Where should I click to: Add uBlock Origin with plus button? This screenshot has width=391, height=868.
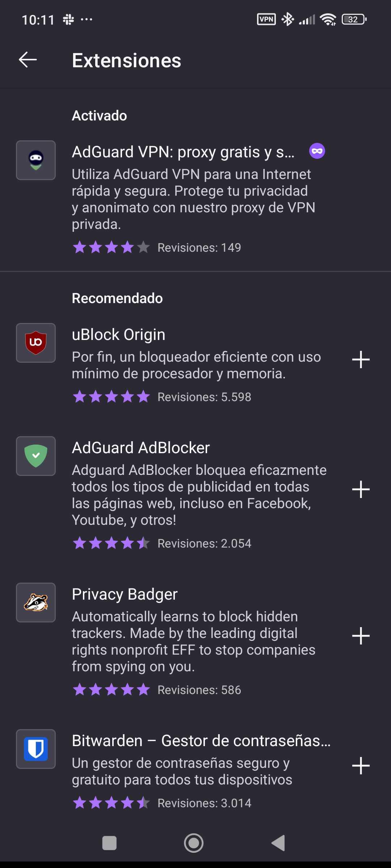pyautogui.click(x=361, y=359)
